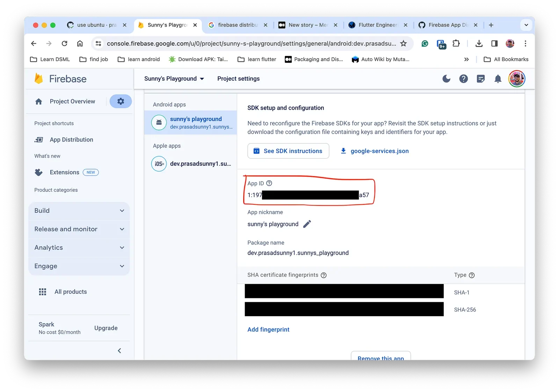The image size is (559, 392).
Task: Click See SDK instructions button
Action: click(x=288, y=151)
